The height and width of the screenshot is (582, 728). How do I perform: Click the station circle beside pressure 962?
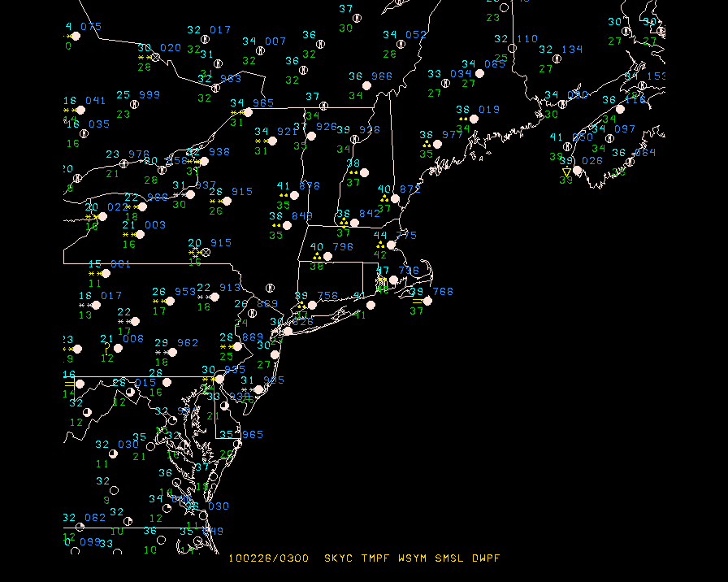click(x=173, y=353)
